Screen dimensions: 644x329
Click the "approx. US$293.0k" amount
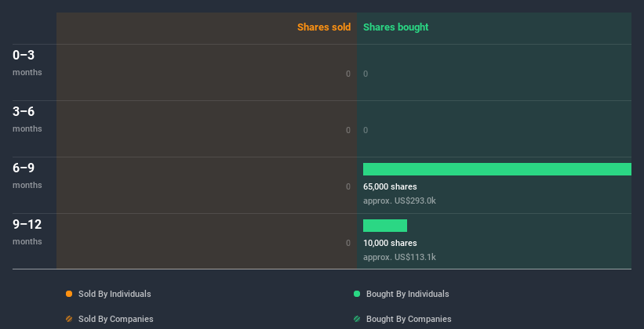[399, 201]
